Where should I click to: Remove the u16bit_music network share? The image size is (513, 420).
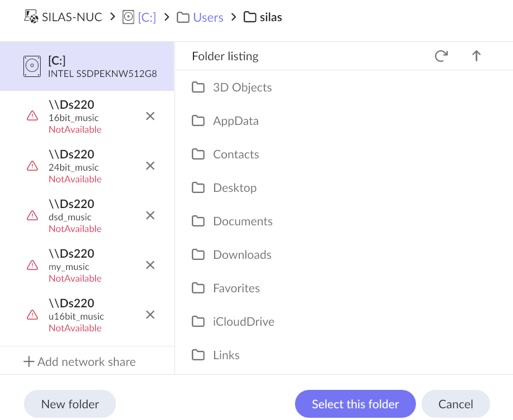point(150,315)
